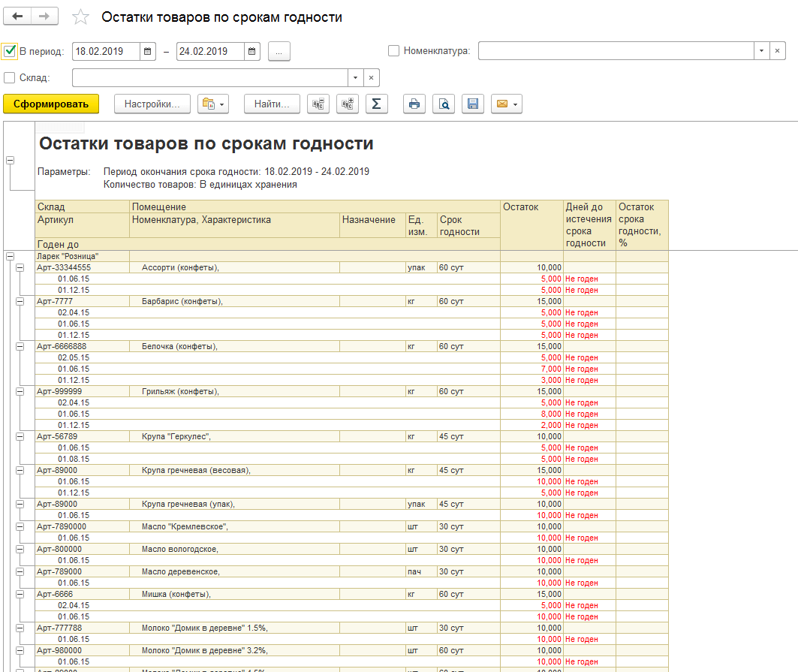Image resolution: width=798 pixels, height=672 pixels.
Task: Open the period selection '...' button
Action: pos(279,51)
